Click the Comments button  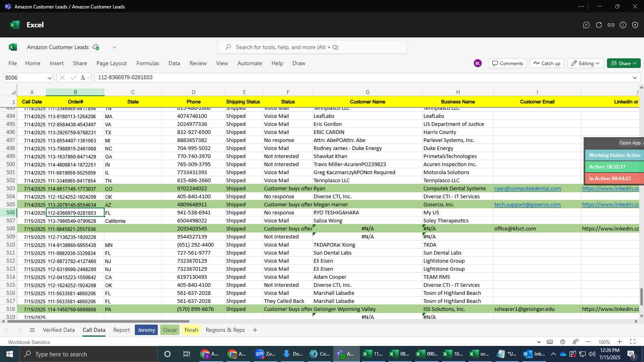508,63
